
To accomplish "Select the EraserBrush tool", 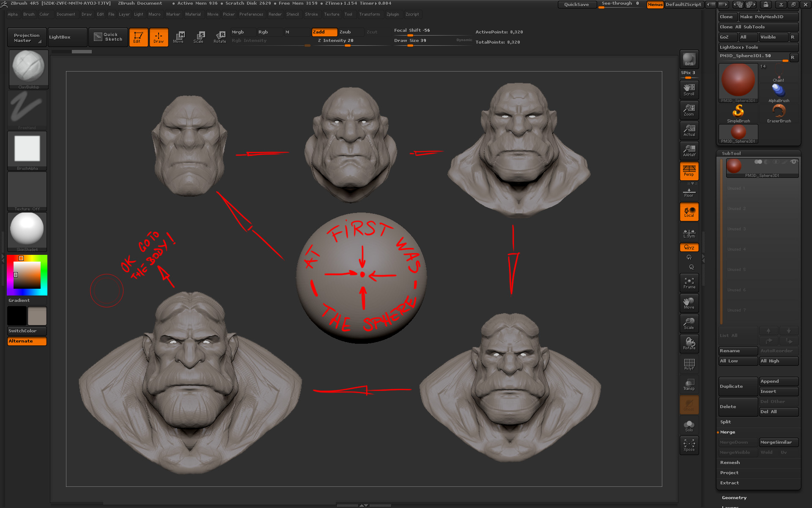I will pos(779,113).
